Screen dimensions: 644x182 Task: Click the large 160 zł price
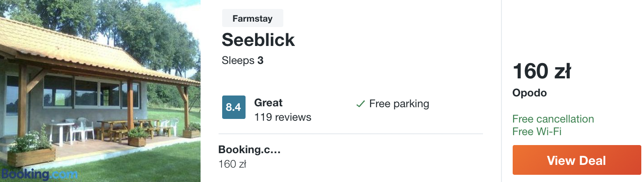click(541, 71)
